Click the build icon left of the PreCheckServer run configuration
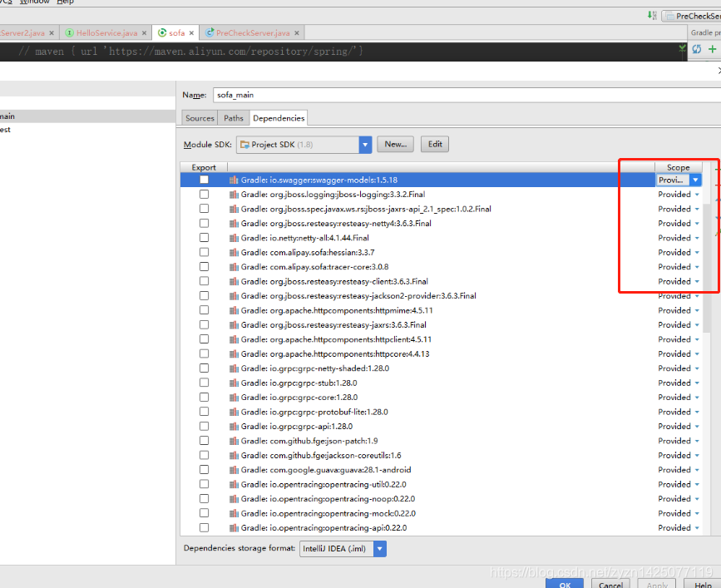 652,15
